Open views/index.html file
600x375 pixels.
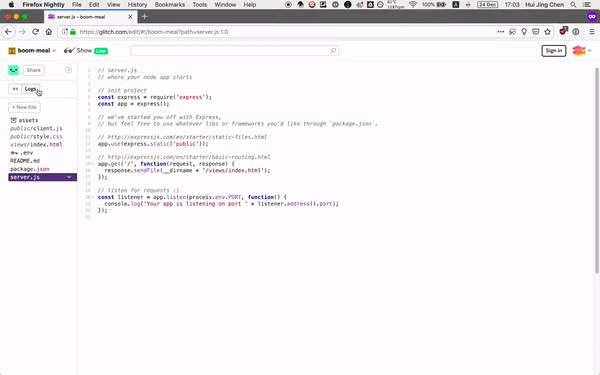(36, 144)
